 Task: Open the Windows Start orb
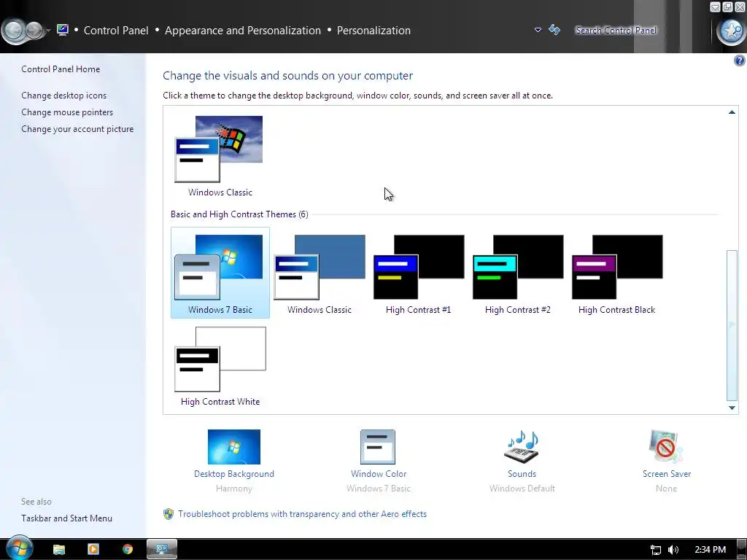point(19,548)
